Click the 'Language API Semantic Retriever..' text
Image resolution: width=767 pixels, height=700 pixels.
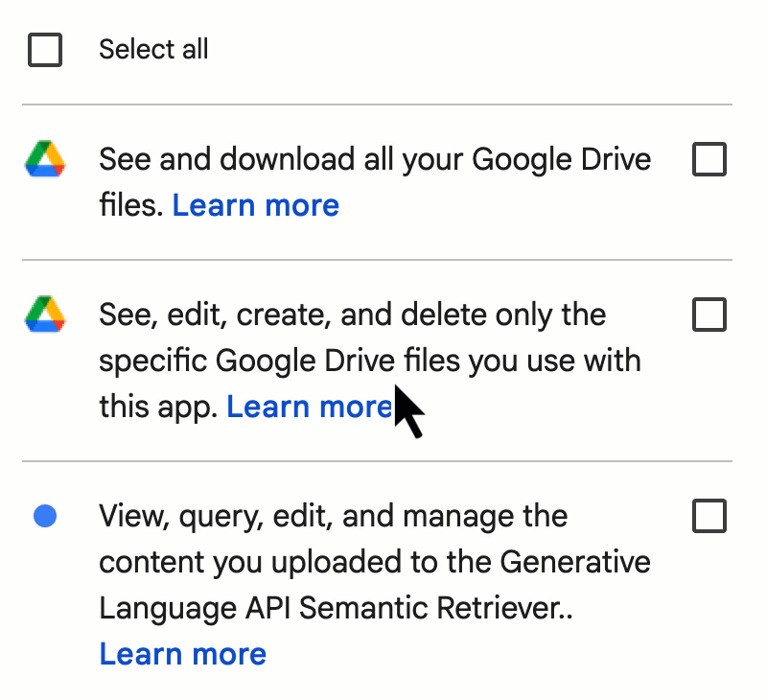[x=336, y=608]
